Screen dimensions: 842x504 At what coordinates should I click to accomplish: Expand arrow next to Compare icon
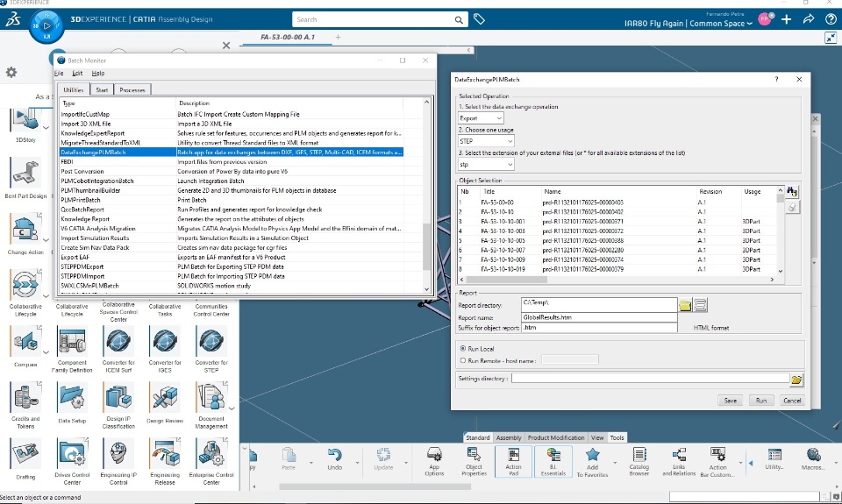pyautogui.click(x=46, y=352)
